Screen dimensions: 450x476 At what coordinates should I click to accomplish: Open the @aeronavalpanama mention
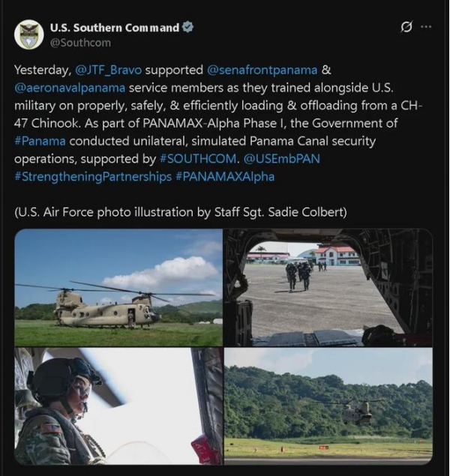pyautogui.click(x=70, y=88)
